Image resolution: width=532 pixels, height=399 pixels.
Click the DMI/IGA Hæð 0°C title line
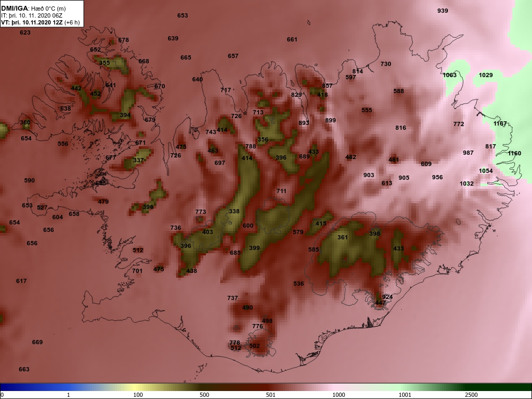(x=33, y=9)
